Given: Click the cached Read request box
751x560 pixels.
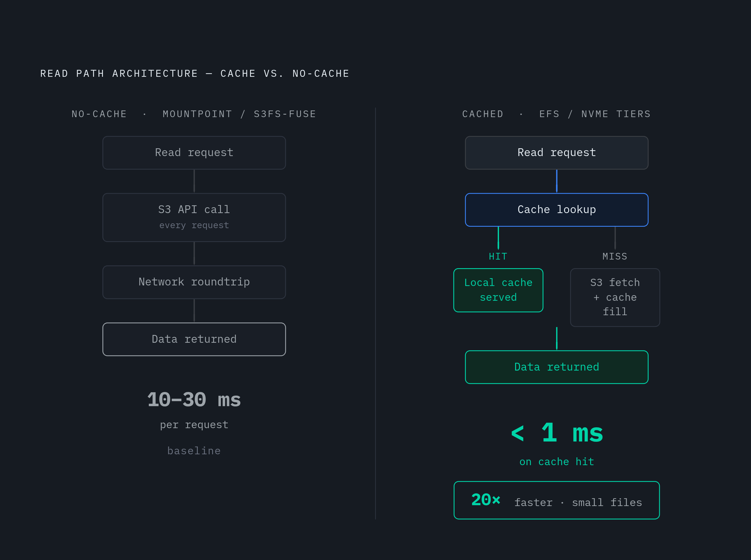Looking at the screenshot, I should point(557,153).
